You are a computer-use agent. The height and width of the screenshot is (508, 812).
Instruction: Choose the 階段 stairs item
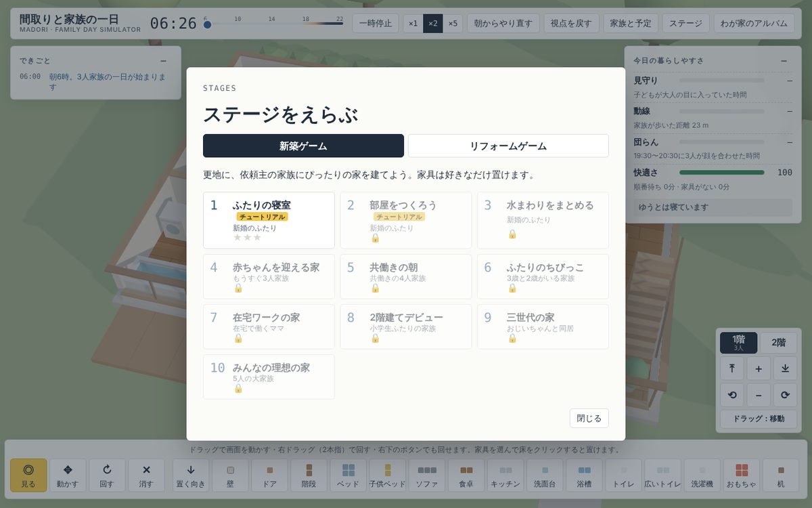[x=309, y=475]
